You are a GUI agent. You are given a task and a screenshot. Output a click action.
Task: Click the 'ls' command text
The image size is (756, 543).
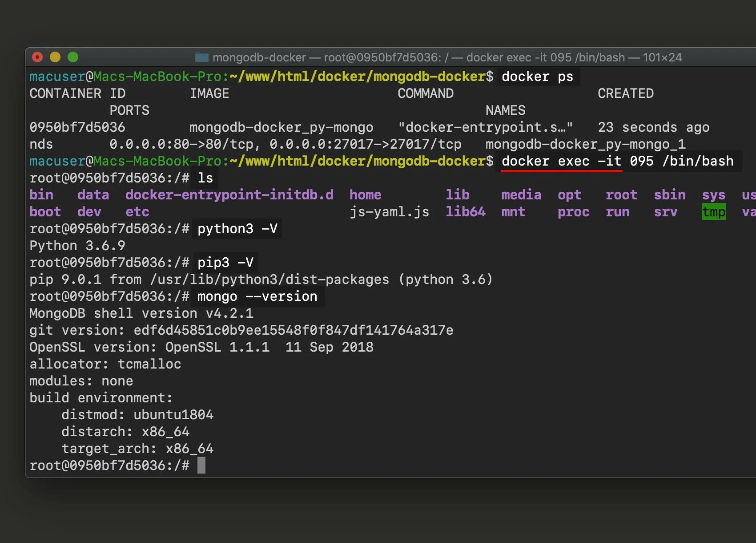[x=205, y=178]
